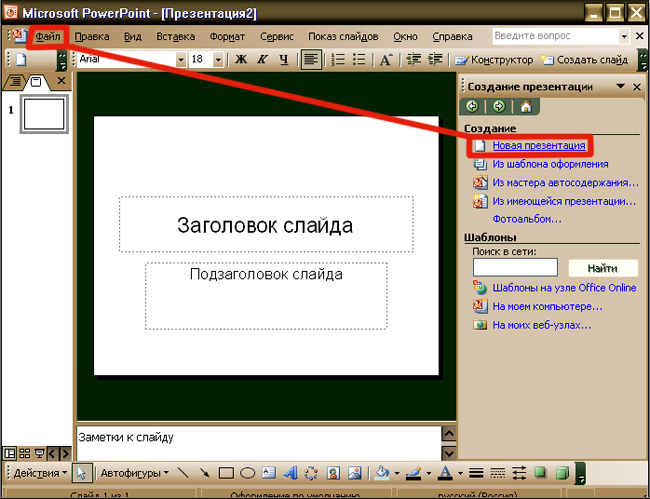
Task: Click the task pane Home icon
Action: 526,107
